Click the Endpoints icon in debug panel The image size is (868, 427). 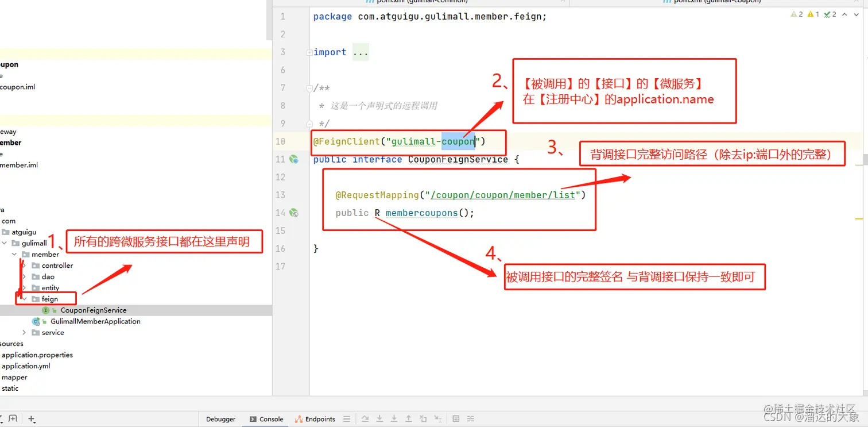tap(299, 419)
